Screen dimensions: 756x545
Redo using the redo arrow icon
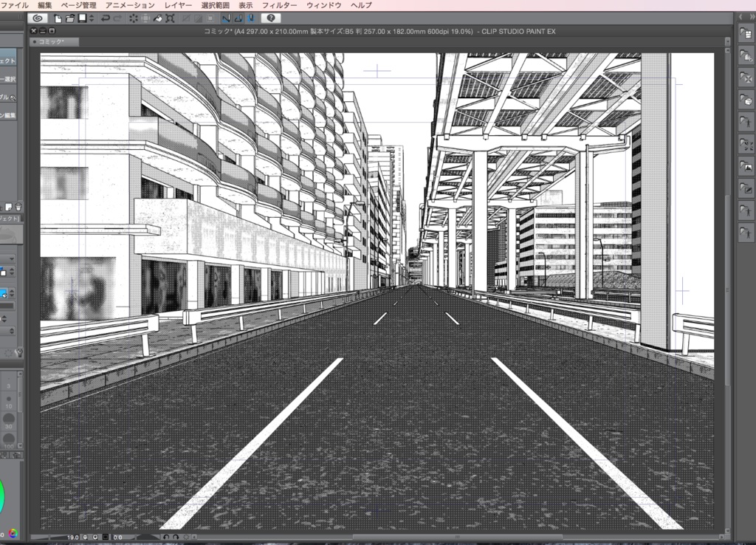tap(116, 18)
